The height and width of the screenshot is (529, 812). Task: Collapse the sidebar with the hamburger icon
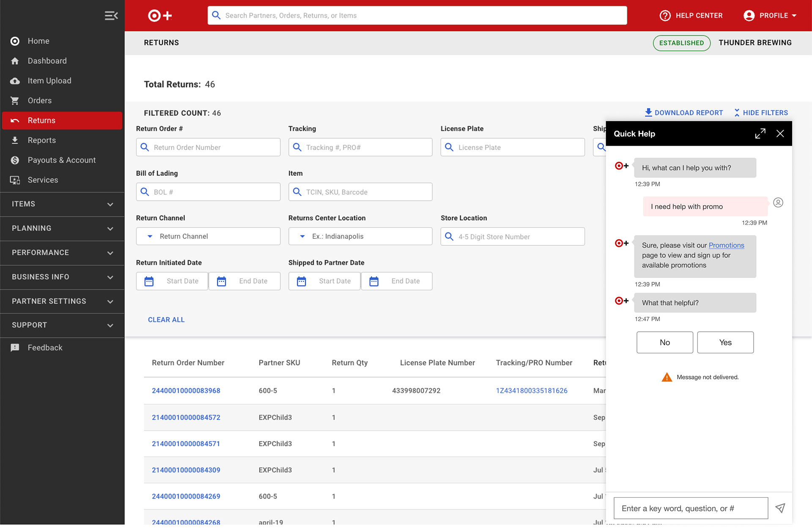click(x=111, y=16)
